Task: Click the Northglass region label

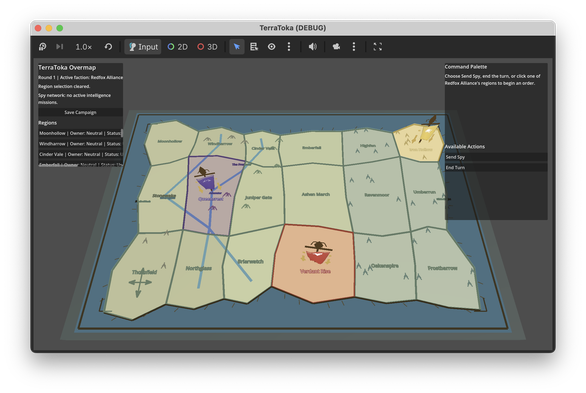Action: (199, 268)
